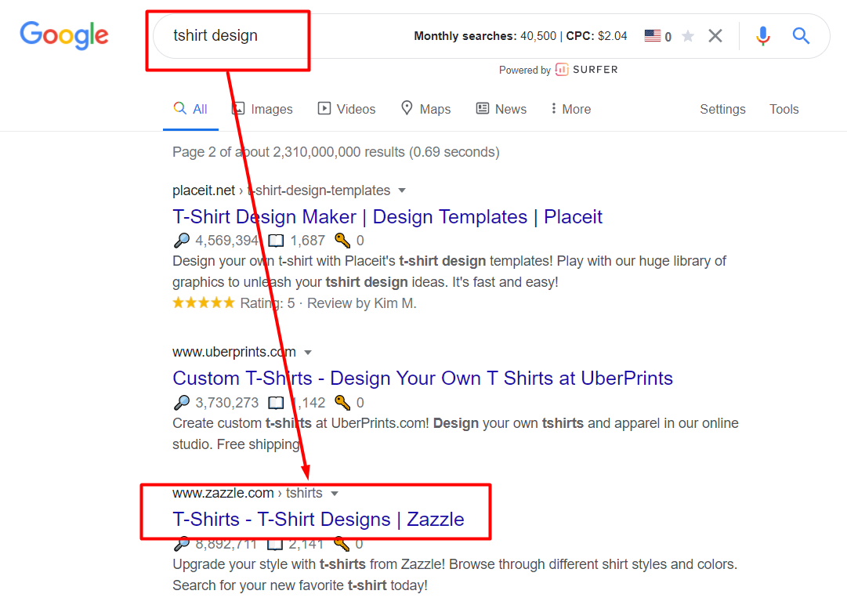Activate voice search with the microphone icon
Viewport: 847px width, 616px height.
tap(762, 35)
